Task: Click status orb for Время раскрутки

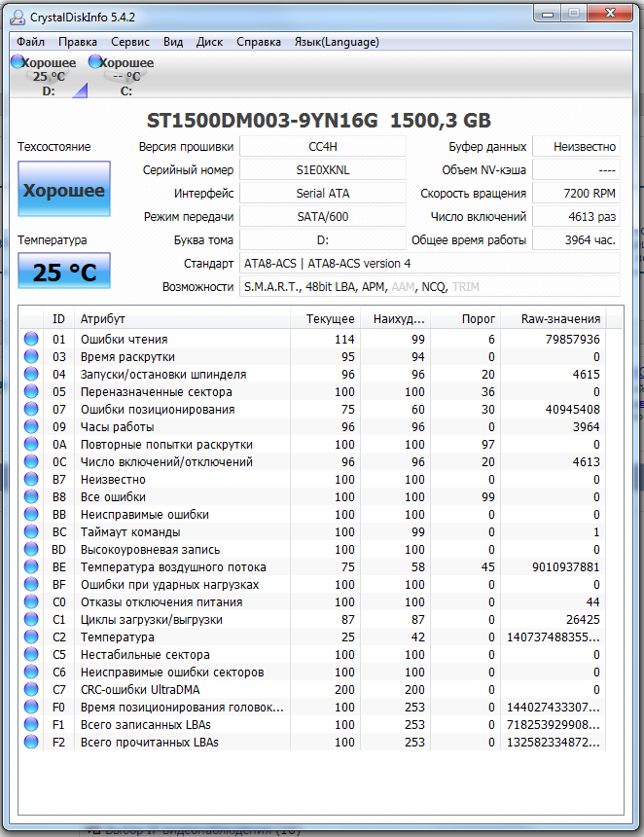Action: (31, 356)
